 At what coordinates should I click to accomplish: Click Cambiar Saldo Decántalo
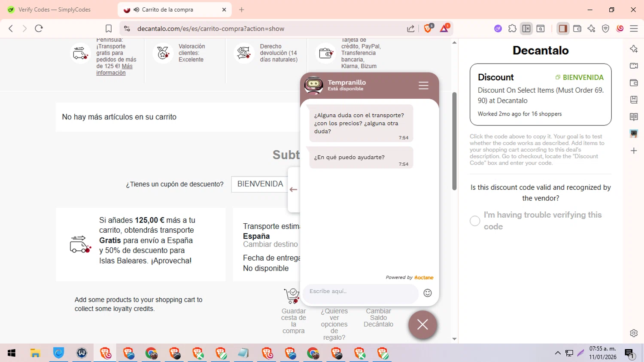tap(378, 318)
